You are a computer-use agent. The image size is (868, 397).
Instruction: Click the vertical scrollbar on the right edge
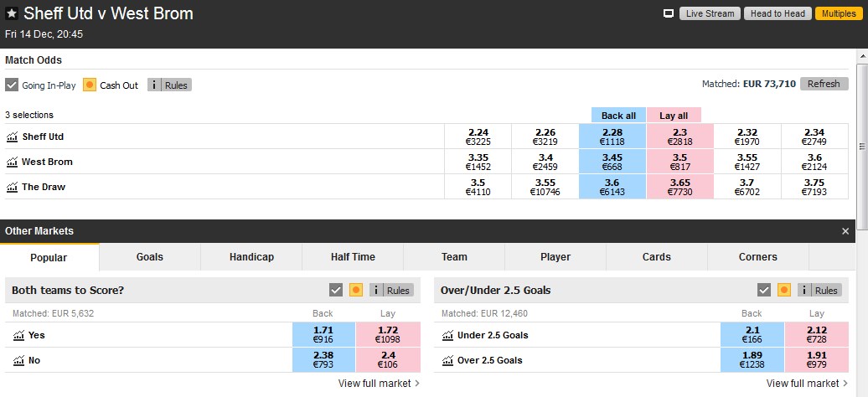861,146
